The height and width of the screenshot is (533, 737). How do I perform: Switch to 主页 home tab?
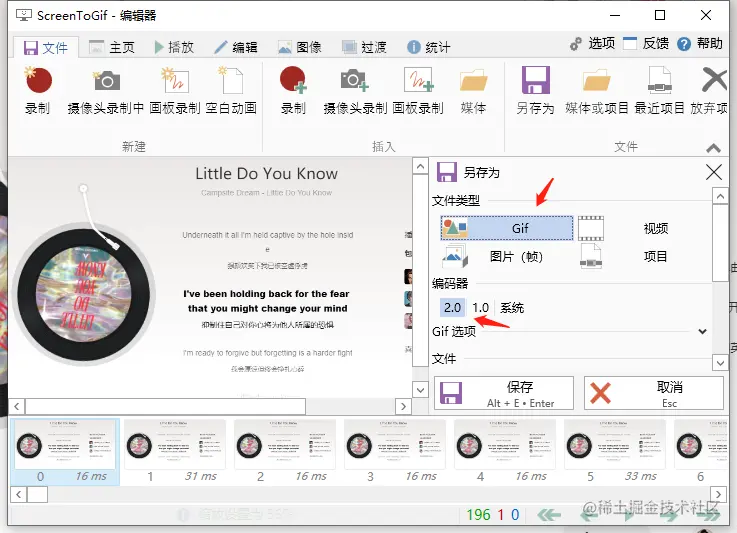112,47
